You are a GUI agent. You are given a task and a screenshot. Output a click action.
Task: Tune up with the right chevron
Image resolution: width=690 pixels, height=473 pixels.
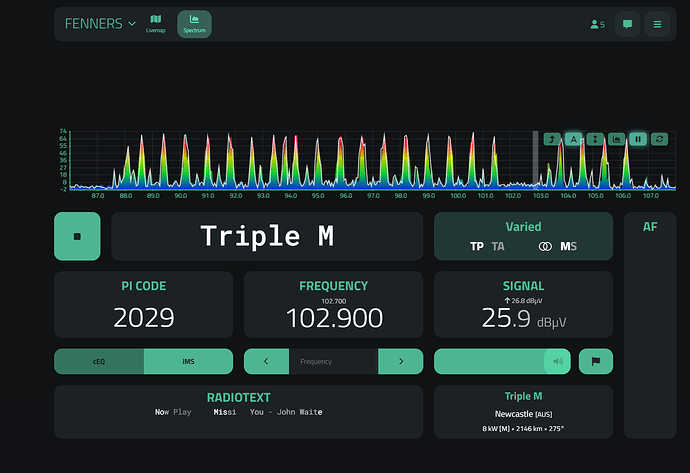pos(401,361)
